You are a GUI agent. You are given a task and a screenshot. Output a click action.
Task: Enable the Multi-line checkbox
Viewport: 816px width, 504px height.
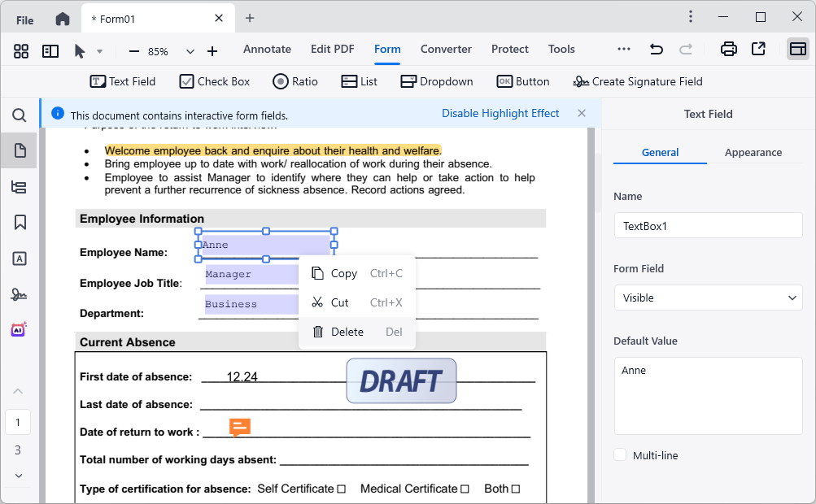[619, 455]
